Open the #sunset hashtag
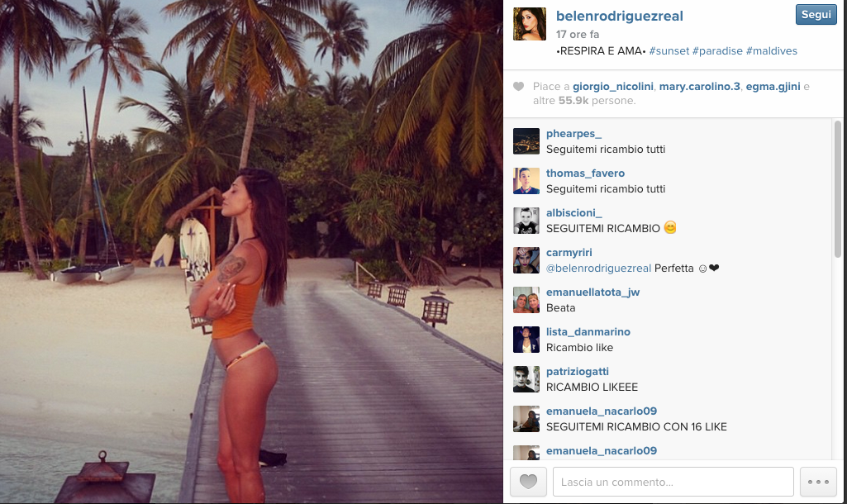The height and width of the screenshot is (504, 847). [x=669, y=50]
